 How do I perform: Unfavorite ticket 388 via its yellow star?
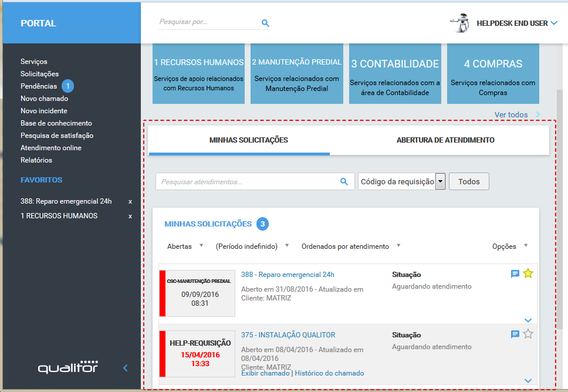click(528, 273)
